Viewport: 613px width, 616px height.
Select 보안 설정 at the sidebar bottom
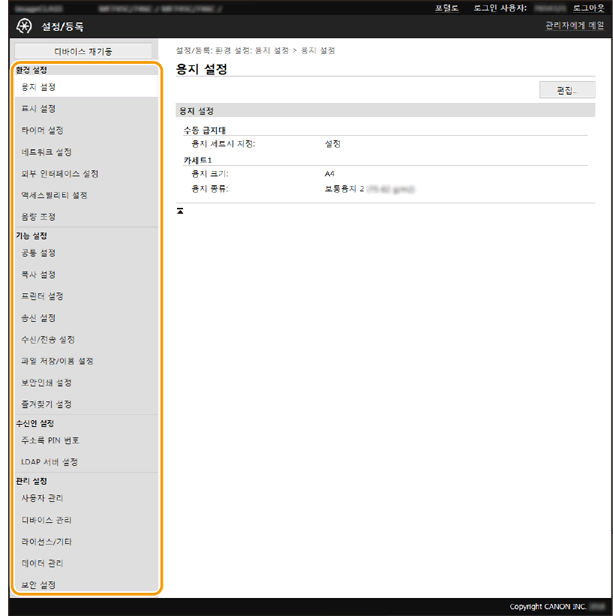click(x=38, y=584)
